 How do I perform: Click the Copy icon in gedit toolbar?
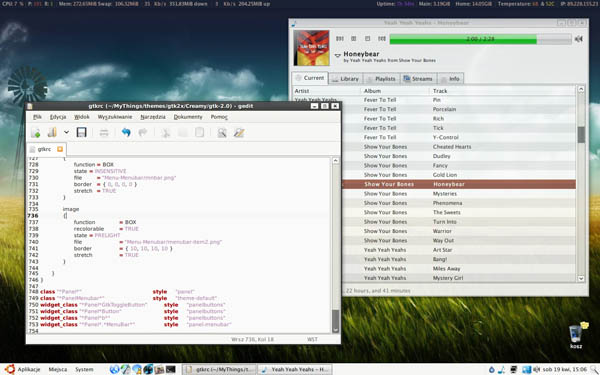click(x=183, y=133)
